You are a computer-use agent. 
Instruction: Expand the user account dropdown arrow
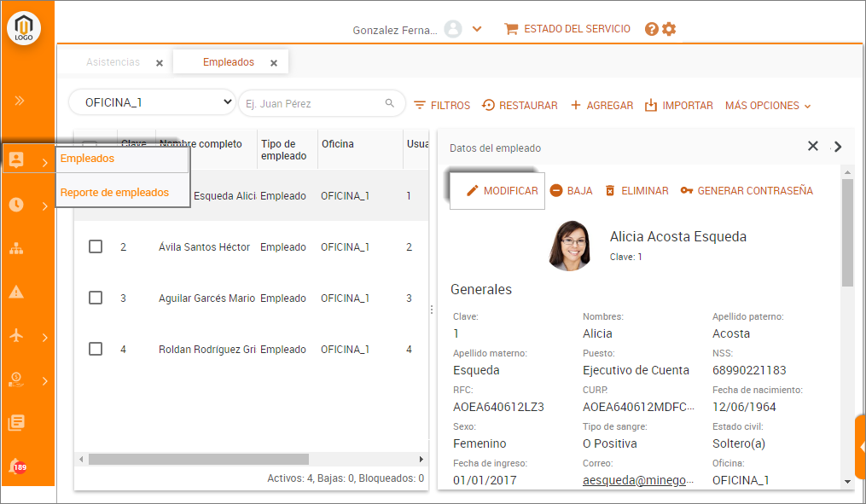[x=477, y=29]
